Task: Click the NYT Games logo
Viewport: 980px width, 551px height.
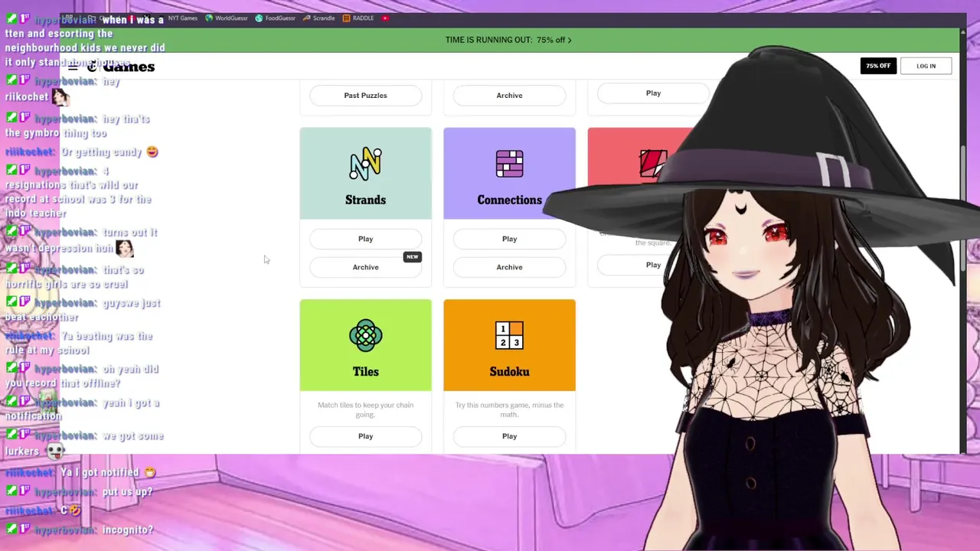Action: [x=121, y=67]
